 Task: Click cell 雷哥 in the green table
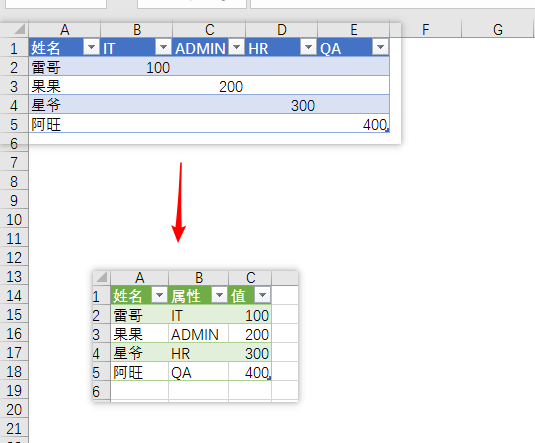coord(139,314)
